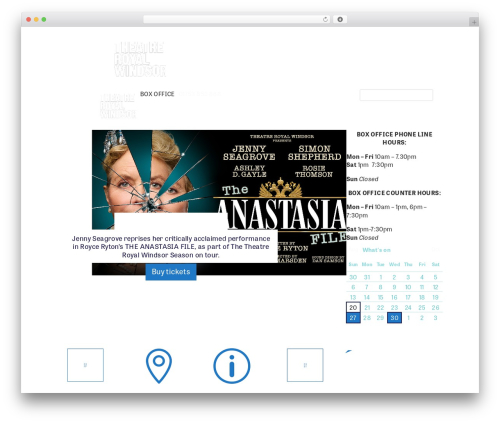Image resolution: width=500 pixels, height=423 pixels.
Task: Choose calendar date 29
Action: click(380, 318)
